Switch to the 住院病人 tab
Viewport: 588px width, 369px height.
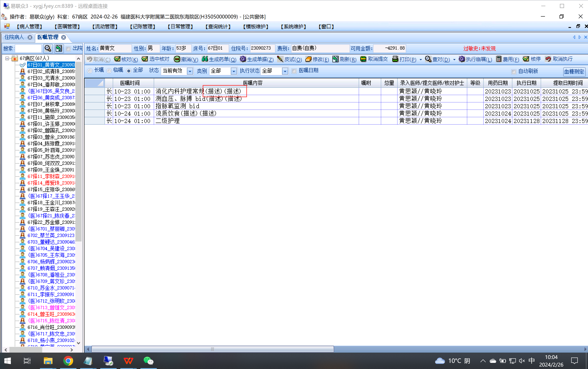click(14, 37)
